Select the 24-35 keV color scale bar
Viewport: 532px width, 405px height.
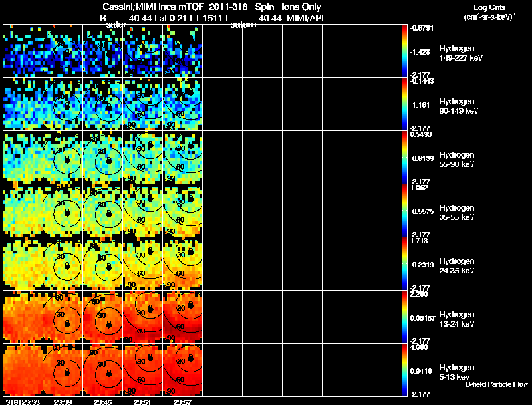pyautogui.click(x=405, y=263)
